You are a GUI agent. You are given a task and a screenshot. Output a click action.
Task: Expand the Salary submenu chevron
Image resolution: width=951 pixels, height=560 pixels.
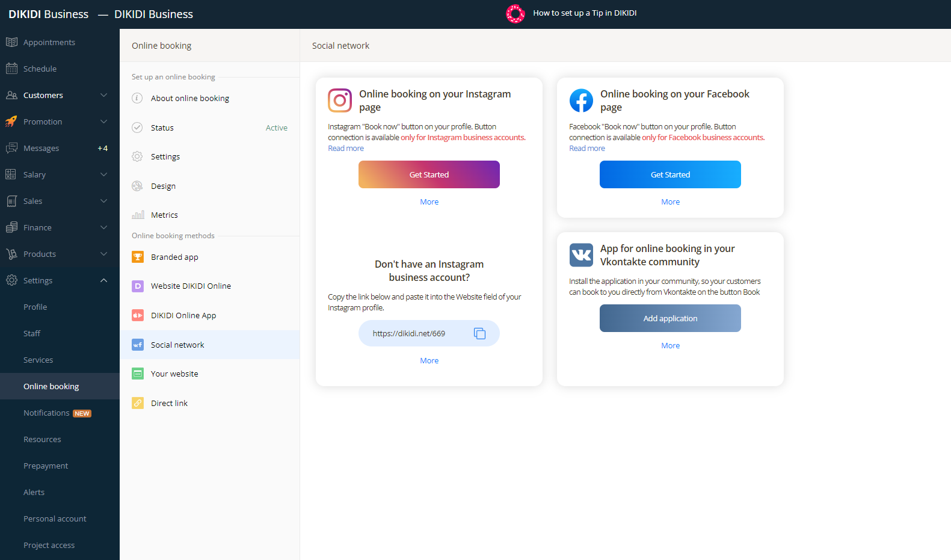[x=103, y=174]
